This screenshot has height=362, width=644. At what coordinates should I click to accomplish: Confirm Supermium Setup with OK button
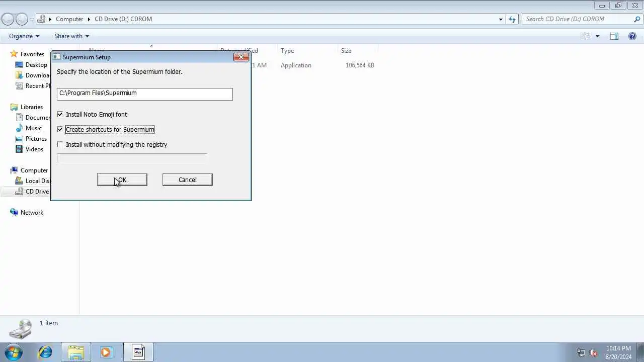pyautogui.click(x=122, y=179)
